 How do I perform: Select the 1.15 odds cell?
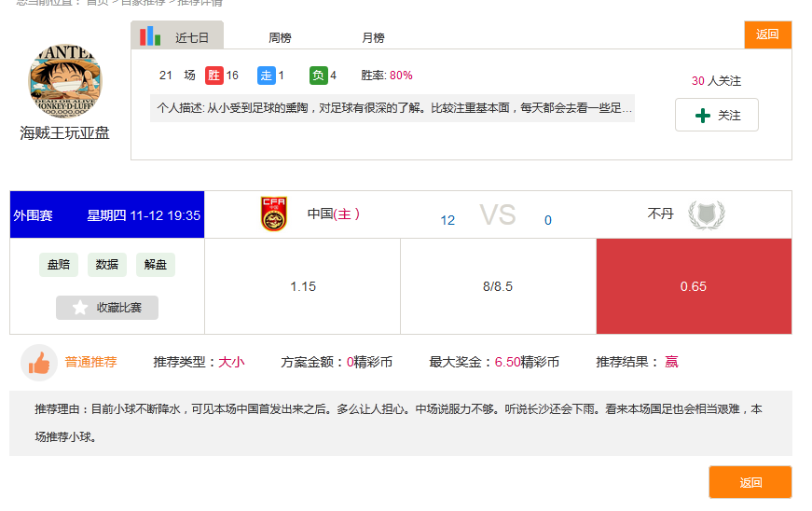coord(303,286)
